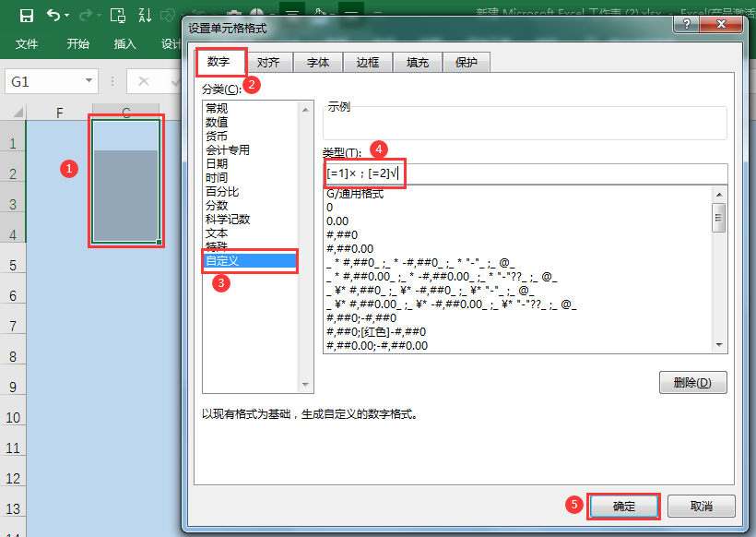This screenshot has width=756, height=537.
Task: Choose #,##0;[红色]-#,##0 format
Action: [x=376, y=332]
